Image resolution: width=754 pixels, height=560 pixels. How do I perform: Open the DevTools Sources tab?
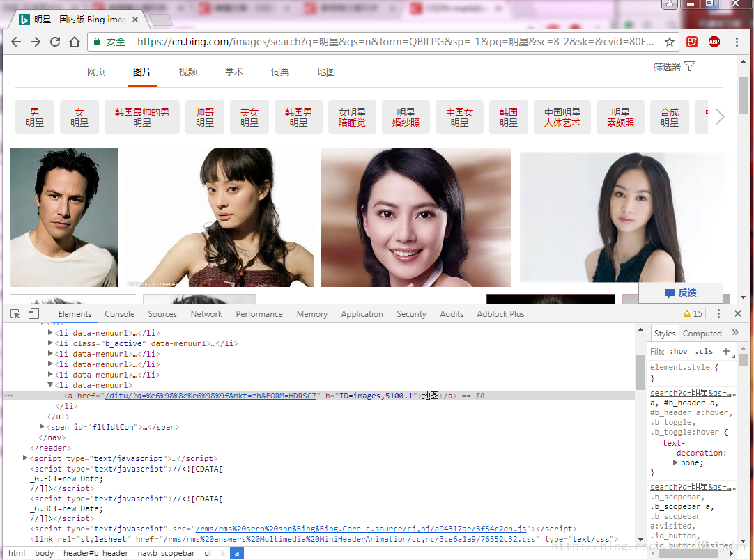coord(162,314)
